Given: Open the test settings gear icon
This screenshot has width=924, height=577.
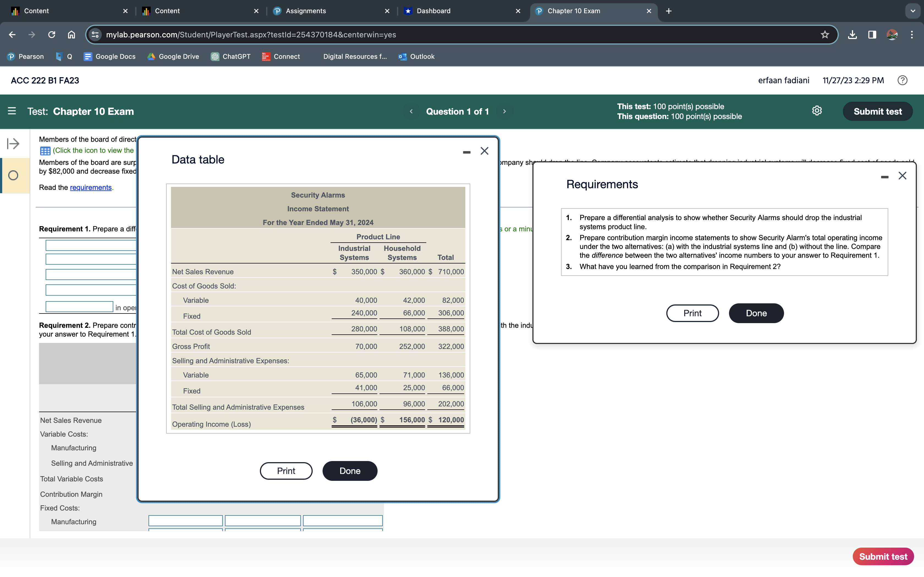Looking at the screenshot, I should [817, 111].
